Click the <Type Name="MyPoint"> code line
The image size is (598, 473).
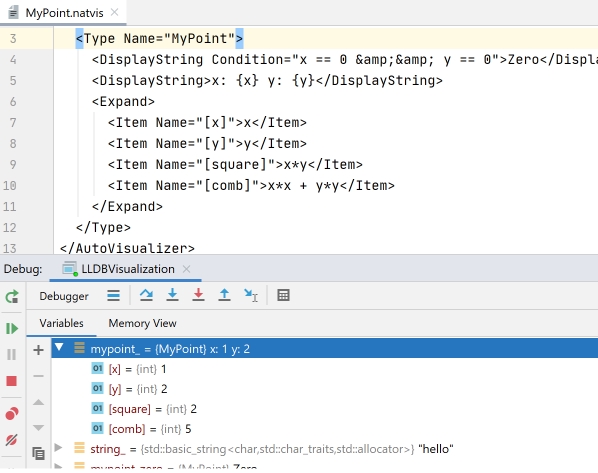pos(159,39)
